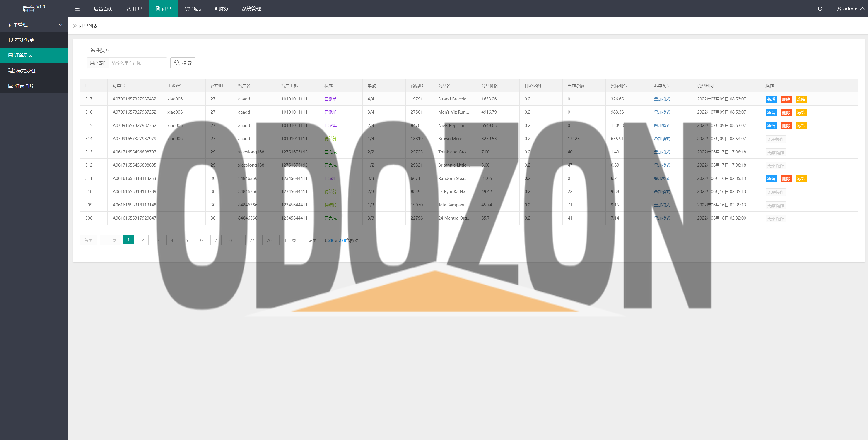Click 冻结 for order ID 317
The height and width of the screenshot is (440, 868).
[x=801, y=99]
